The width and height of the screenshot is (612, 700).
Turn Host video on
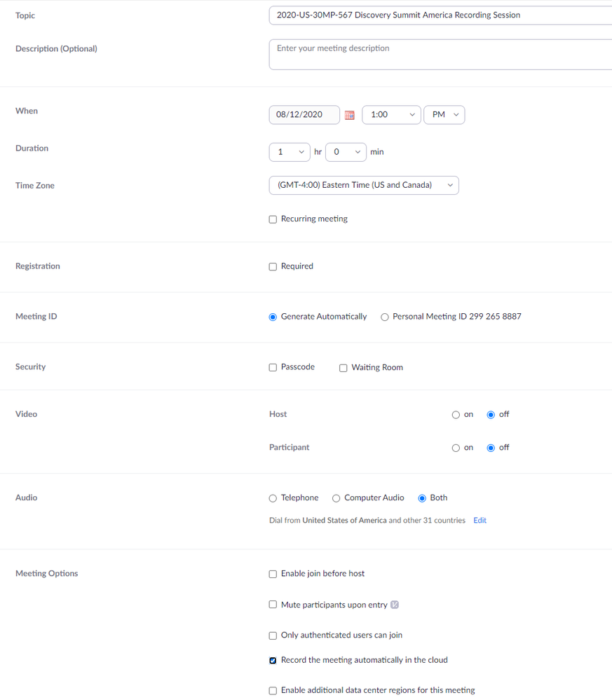[456, 415]
